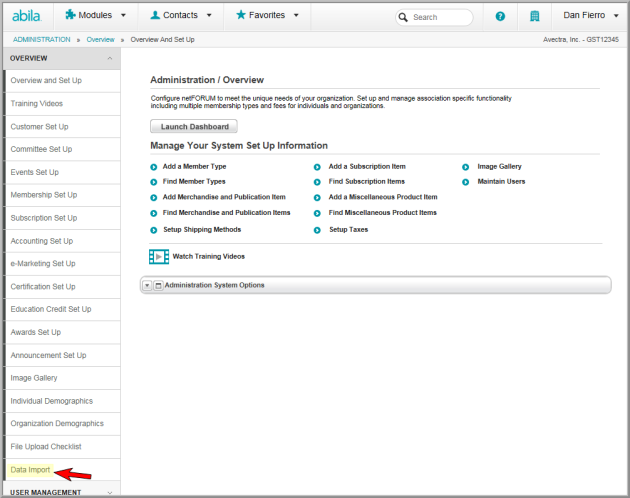Click the Overview breadcrumb link
This screenshot has width=630, height=498.
(x=100, y=39)
